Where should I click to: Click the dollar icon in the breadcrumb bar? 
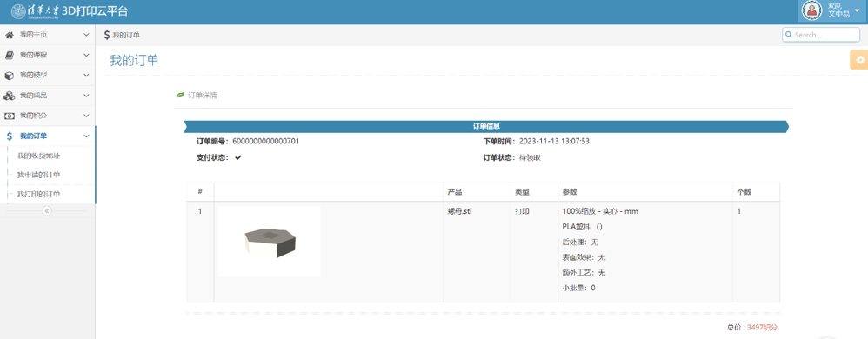(x=107, y=35)
